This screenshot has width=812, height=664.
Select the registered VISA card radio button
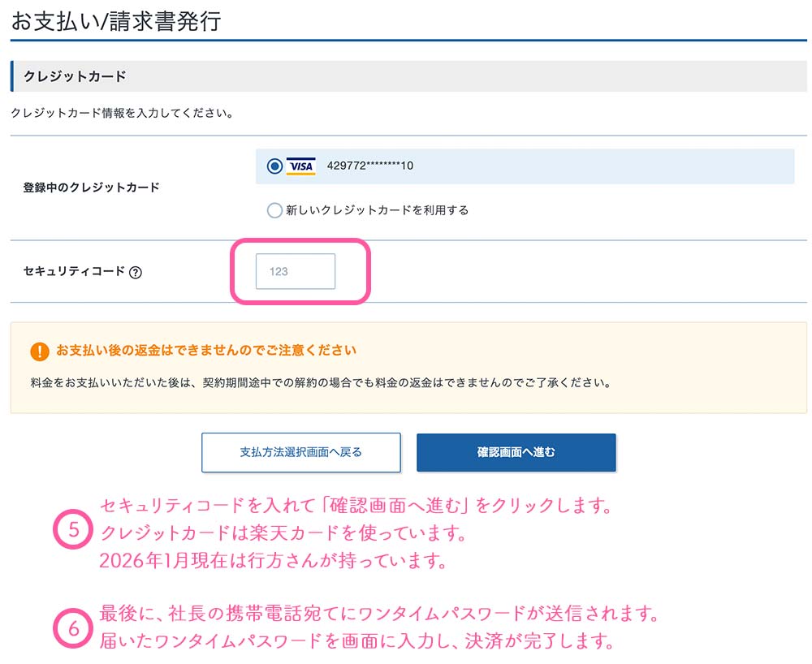tap(274, 166)
